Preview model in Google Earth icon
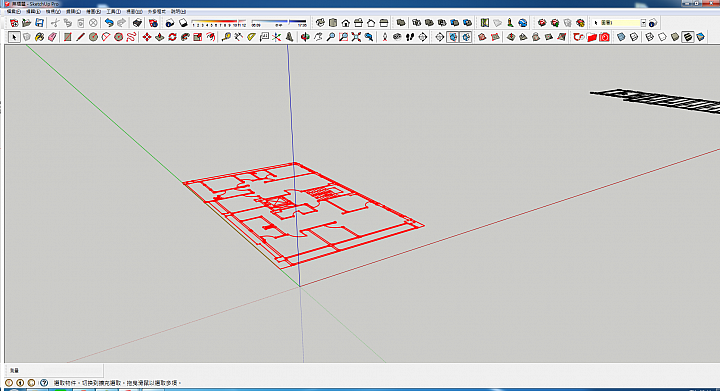This screenshot has height=391, width=720. pos(523,22)
